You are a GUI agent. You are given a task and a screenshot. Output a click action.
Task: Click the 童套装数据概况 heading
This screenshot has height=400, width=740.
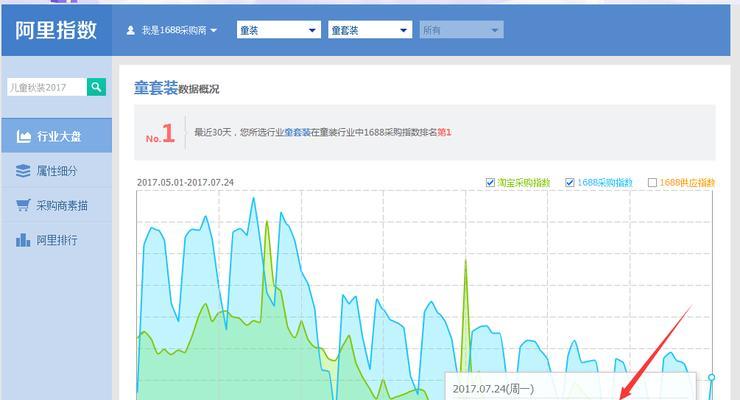coord(177,88)
